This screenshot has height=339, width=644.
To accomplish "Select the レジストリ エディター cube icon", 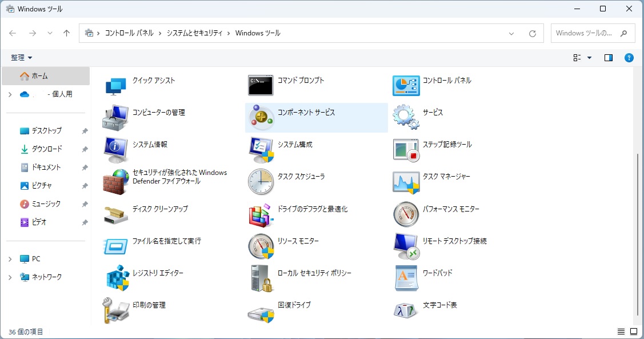I will coord(118,278).
